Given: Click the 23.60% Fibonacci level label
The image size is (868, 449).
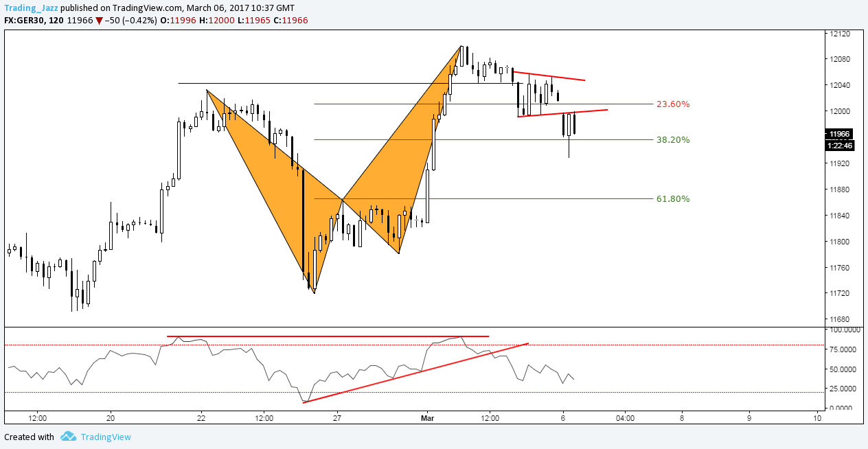Looking at the screenshot, I should pyautogui.click(x=673, y=104).
